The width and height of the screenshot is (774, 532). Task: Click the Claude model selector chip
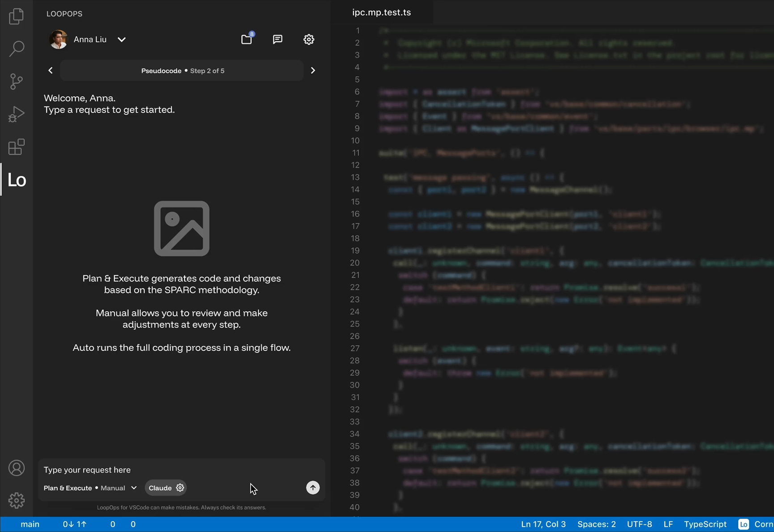click(166, 488)
